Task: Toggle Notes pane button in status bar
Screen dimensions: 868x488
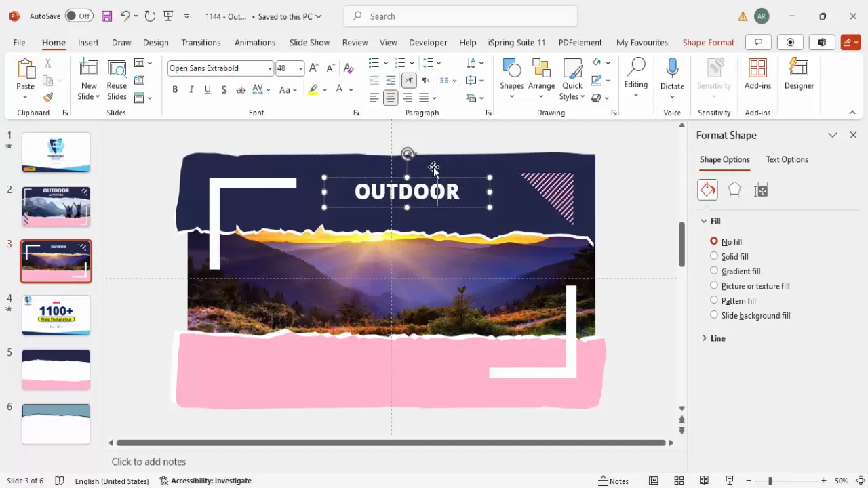Action: [x=614, y=481]
